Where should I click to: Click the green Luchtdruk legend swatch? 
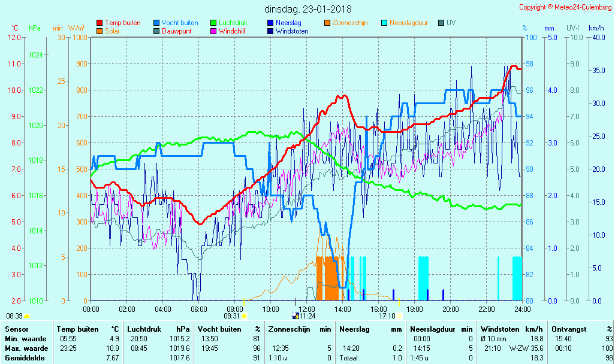(x=213, y=23)
